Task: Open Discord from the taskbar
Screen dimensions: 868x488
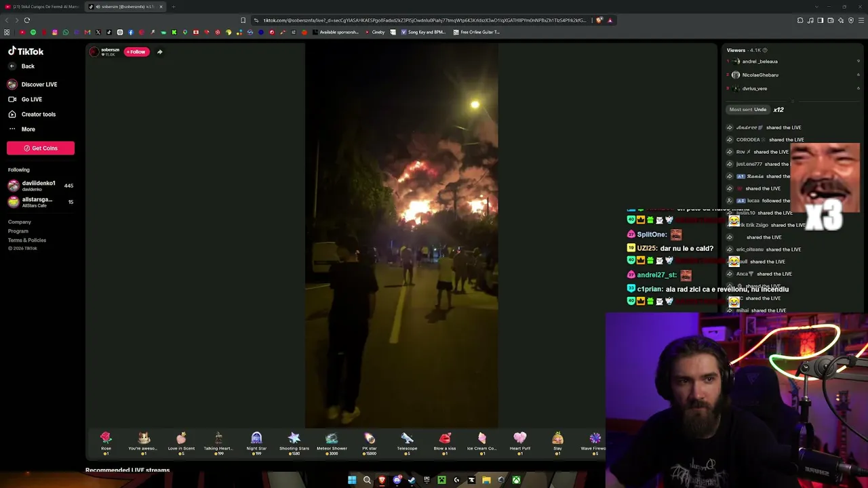Action: (397, 481)
